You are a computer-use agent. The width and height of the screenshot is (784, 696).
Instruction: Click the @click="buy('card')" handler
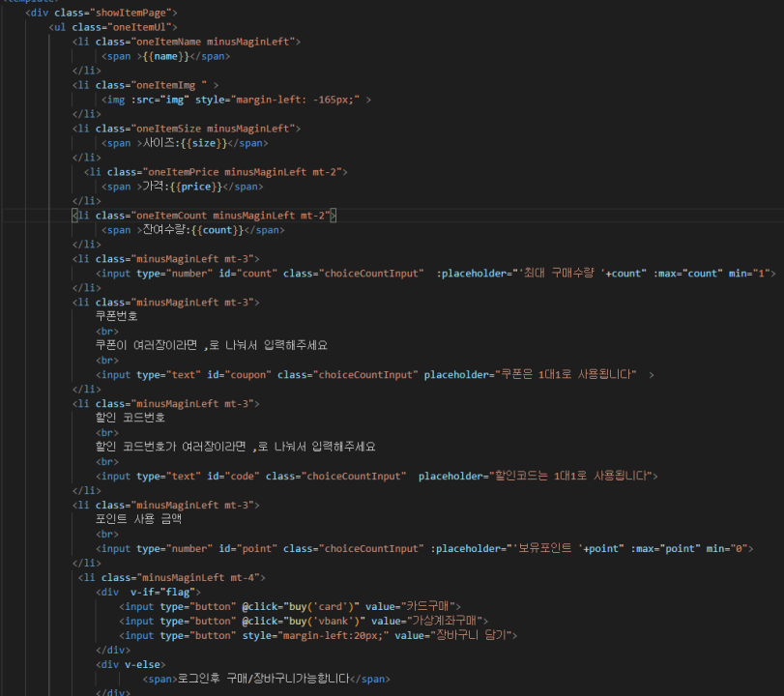coord(301,606)
